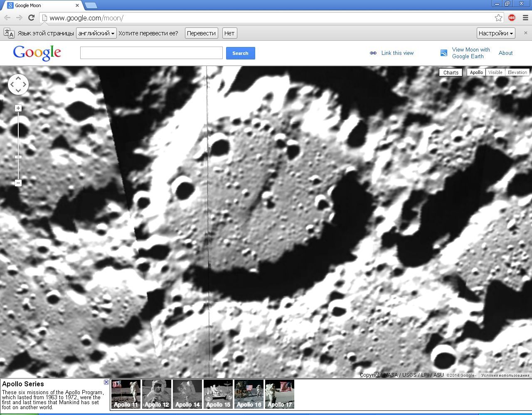This screenshot has height=415, width=532.
Task: Click the Google Moon browser tab
Action: [x=42, y=5]
